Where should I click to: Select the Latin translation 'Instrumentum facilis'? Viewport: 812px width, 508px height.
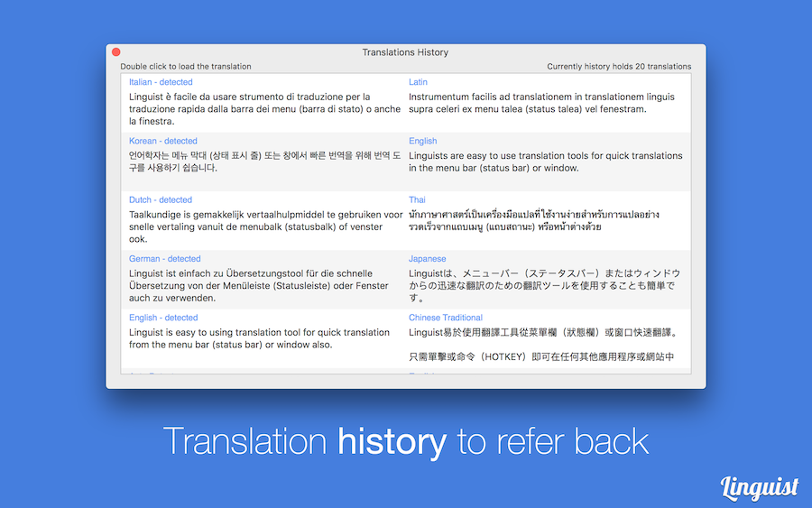tap(541, 103)
